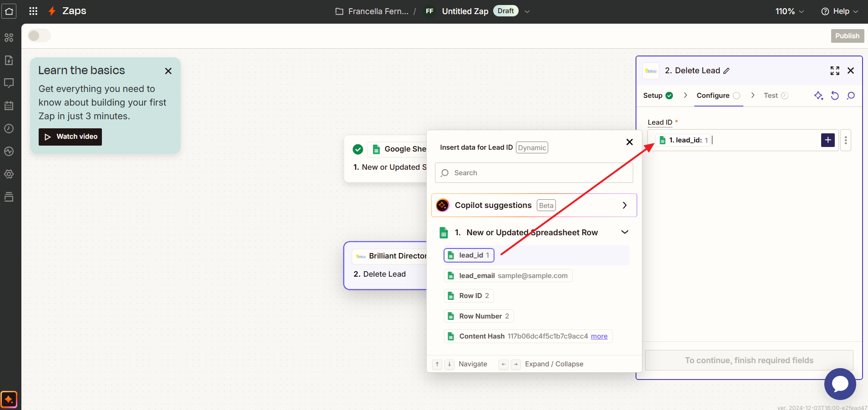Screen dimensions: 868x410
Task: Open the Zapier home icon
Action: [x=9, y=11]
